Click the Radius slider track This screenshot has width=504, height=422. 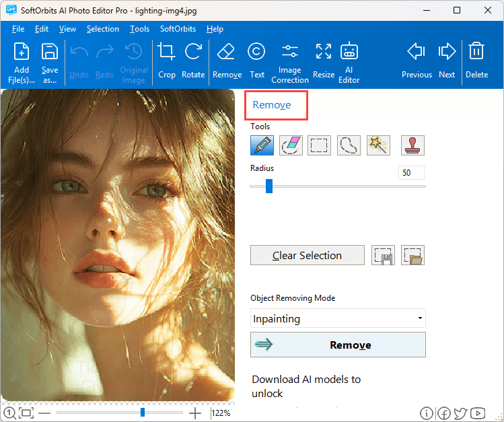point(338,186)
